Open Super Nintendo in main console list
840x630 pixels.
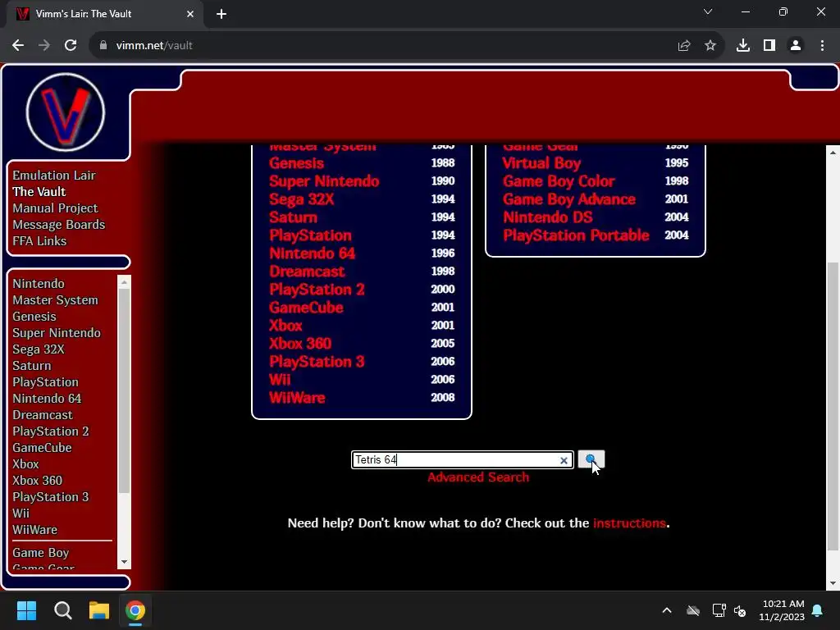[x=324, y=181]
